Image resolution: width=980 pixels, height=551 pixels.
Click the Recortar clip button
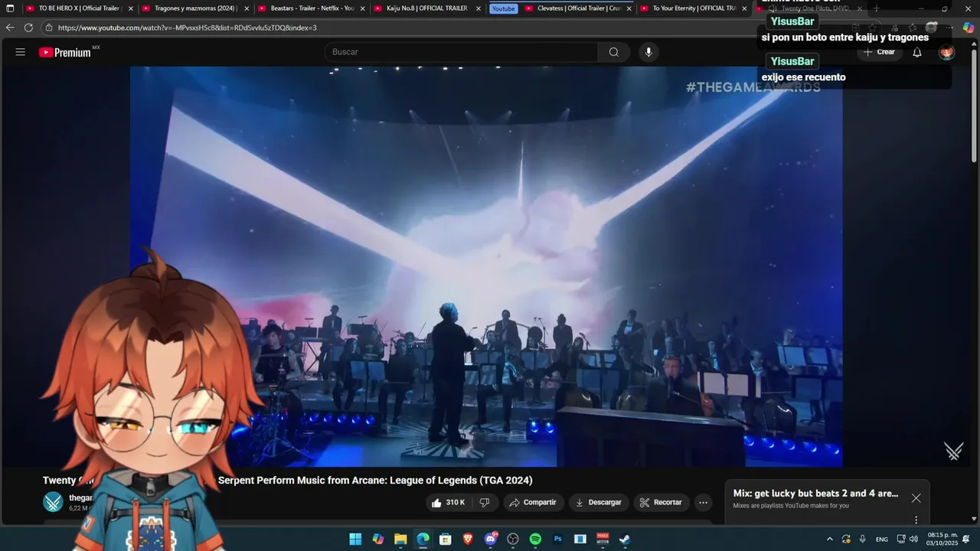click(x=661, y=503)
